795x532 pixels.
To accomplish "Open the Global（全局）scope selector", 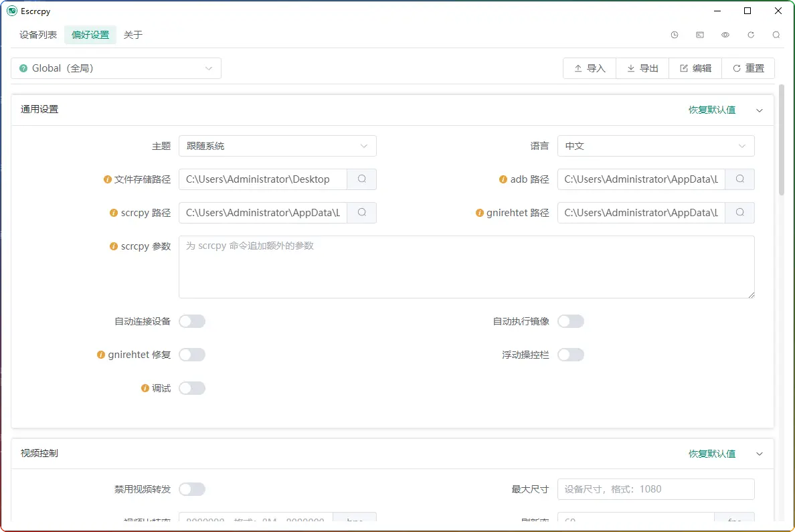I will point(116,68).
